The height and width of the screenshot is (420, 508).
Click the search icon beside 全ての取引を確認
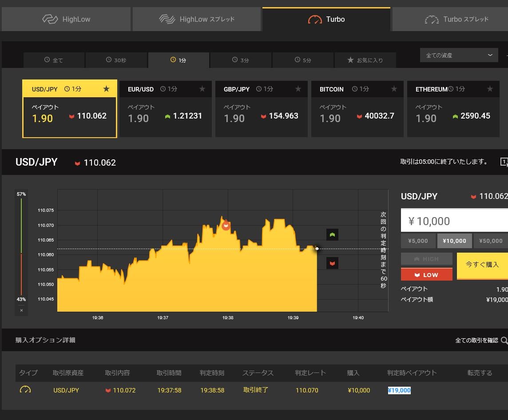click(x=504, y=341)
